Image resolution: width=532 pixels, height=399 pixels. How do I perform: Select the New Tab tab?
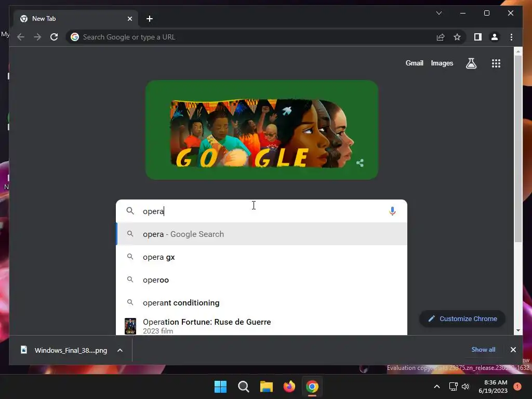(75, 19)
